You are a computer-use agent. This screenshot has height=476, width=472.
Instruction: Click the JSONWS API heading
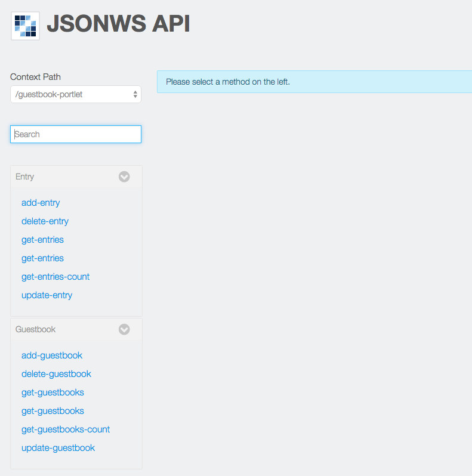point(119,23)
